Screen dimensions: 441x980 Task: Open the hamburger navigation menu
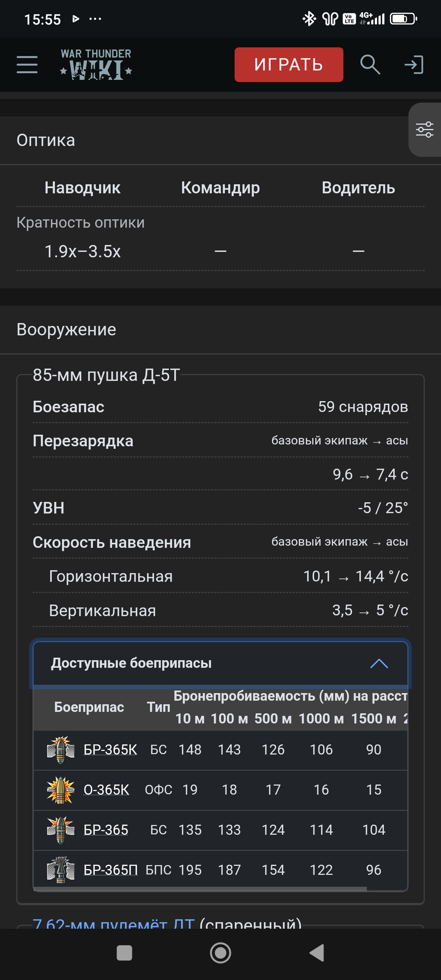27,64
